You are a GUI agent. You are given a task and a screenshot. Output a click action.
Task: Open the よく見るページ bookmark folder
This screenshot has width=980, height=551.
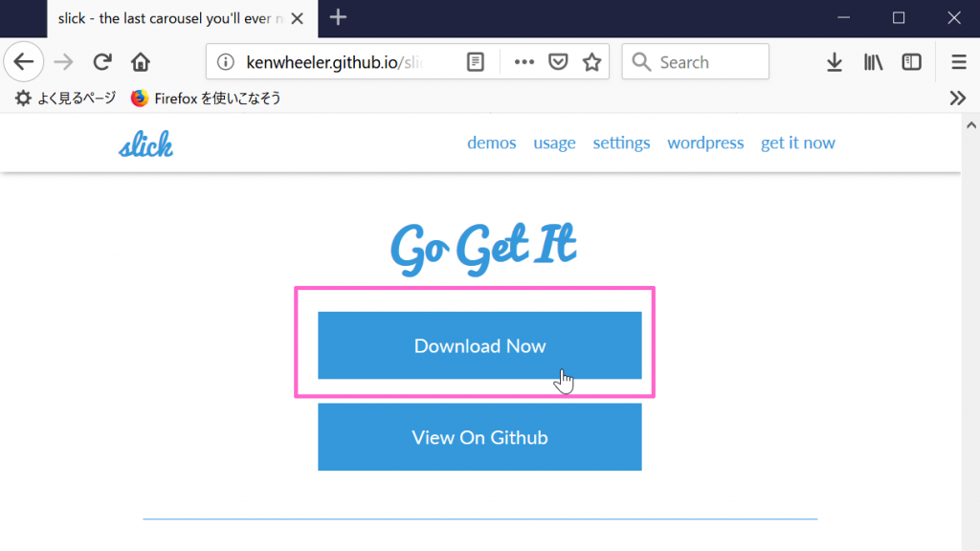point(66,99)
